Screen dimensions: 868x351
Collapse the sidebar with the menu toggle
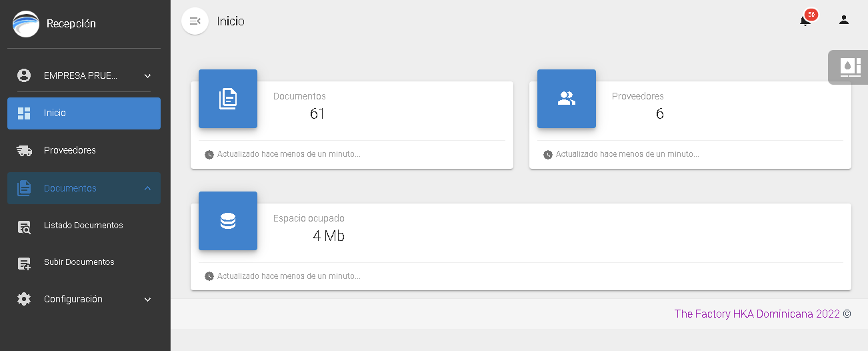[x=195, y=21]
